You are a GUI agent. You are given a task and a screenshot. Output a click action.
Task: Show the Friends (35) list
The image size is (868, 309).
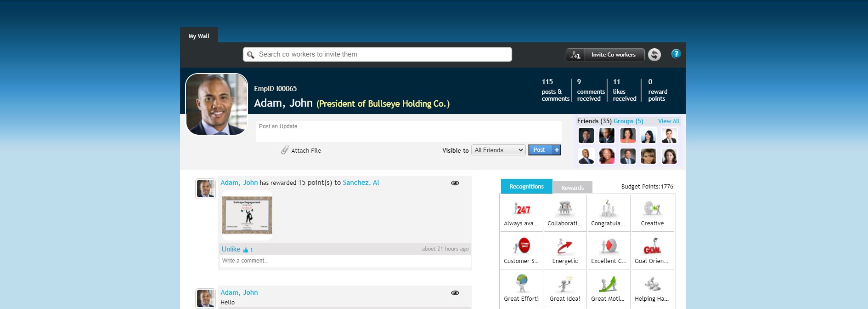pyautogui.click(x=594, y=121)
